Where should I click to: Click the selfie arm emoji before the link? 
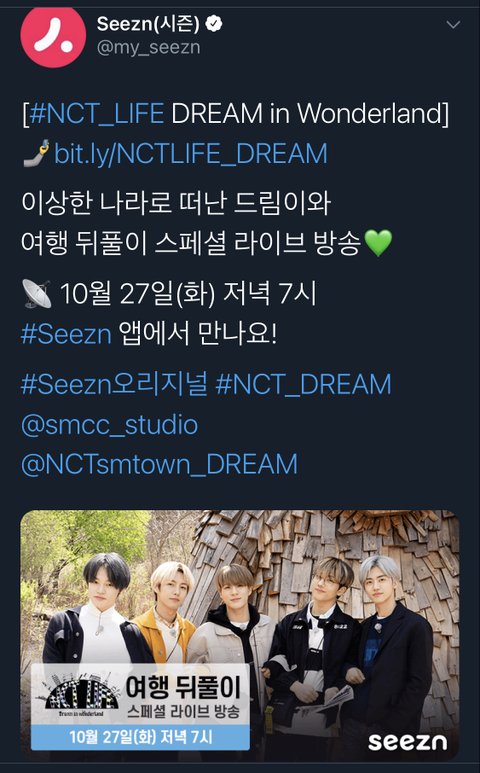(36, 153)
